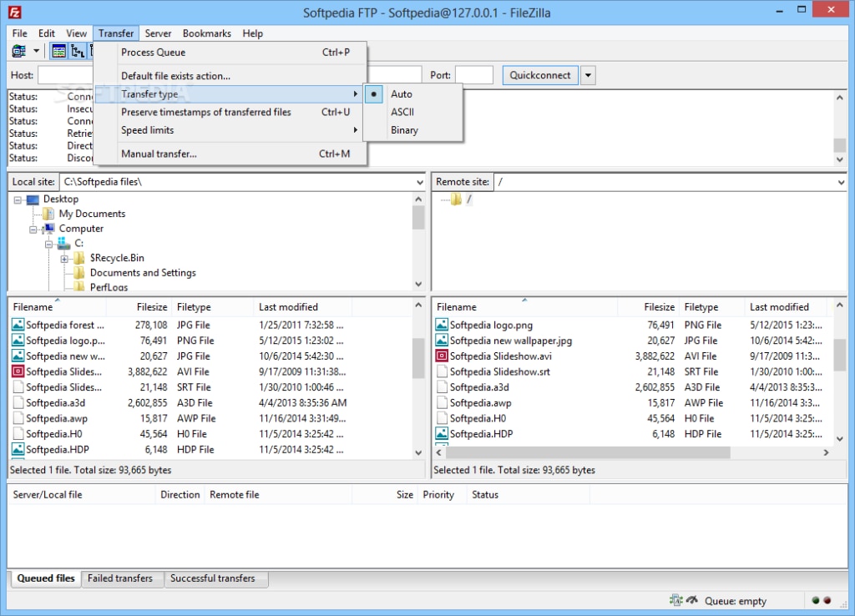Select the Desktop icon in local tree
855x616 pixels.
point(33,199)
